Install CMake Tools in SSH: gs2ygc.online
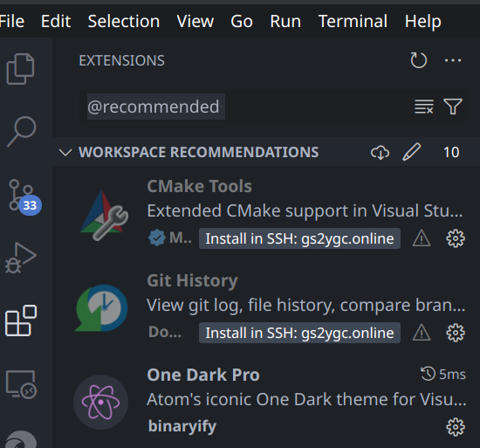Screen dimensions: 480x448 299,238
